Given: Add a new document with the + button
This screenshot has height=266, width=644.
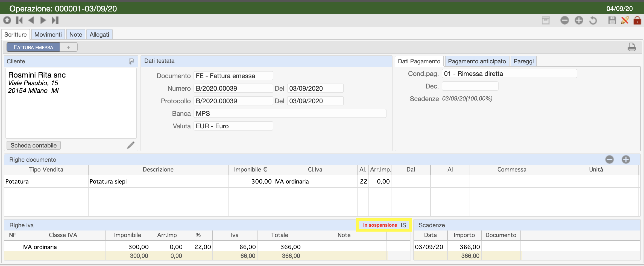Looking at the screenshot, I should 68,47.
